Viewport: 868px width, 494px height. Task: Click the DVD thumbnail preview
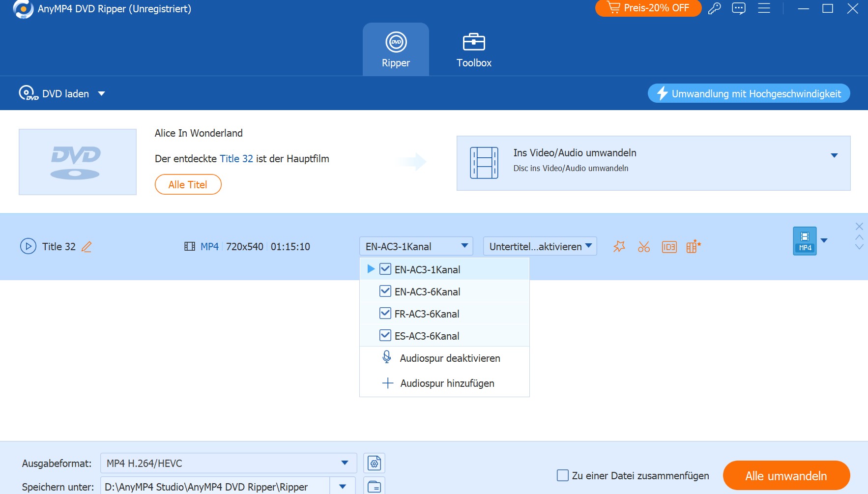(78, 162)
